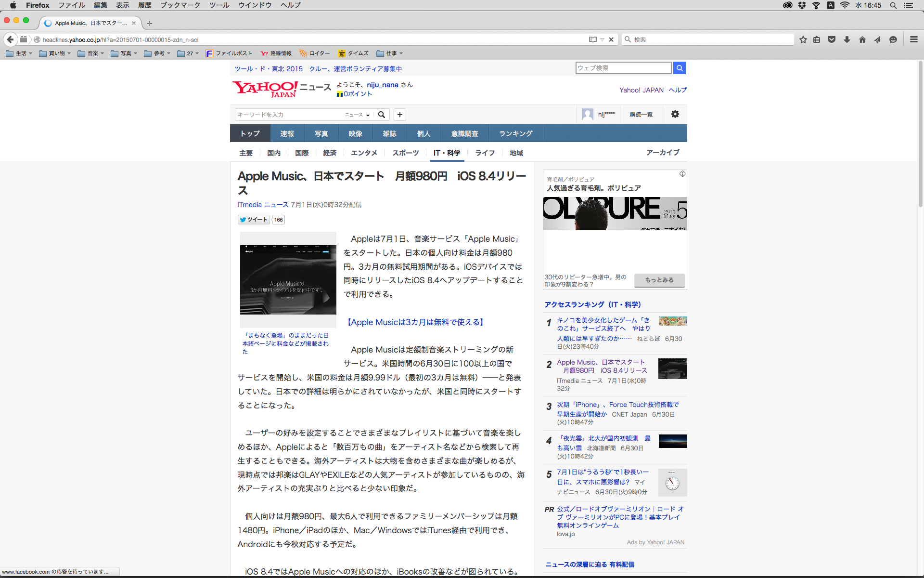The height and width of the screenshot is (578, 924).
Task: Click the ツイート button
Action: click(254, 220)
